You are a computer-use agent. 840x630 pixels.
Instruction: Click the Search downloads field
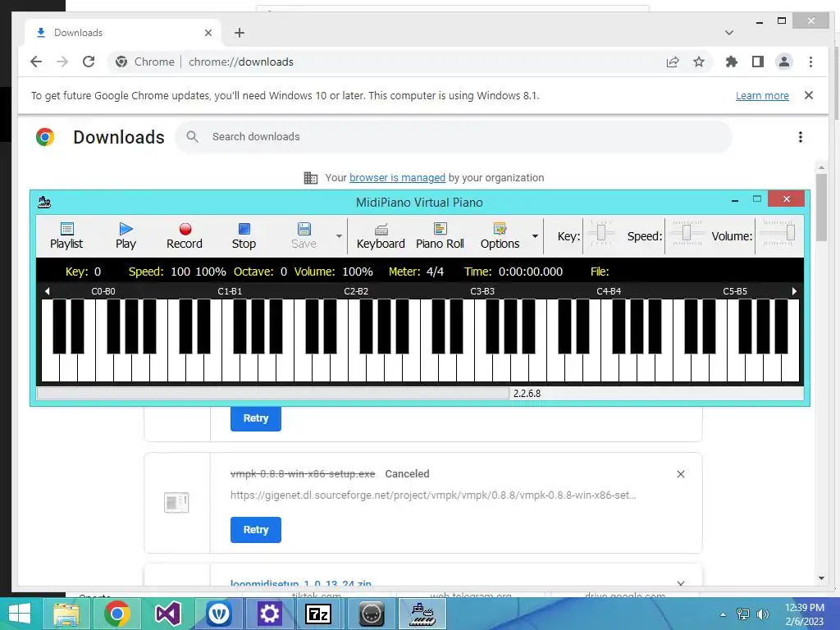453,137
